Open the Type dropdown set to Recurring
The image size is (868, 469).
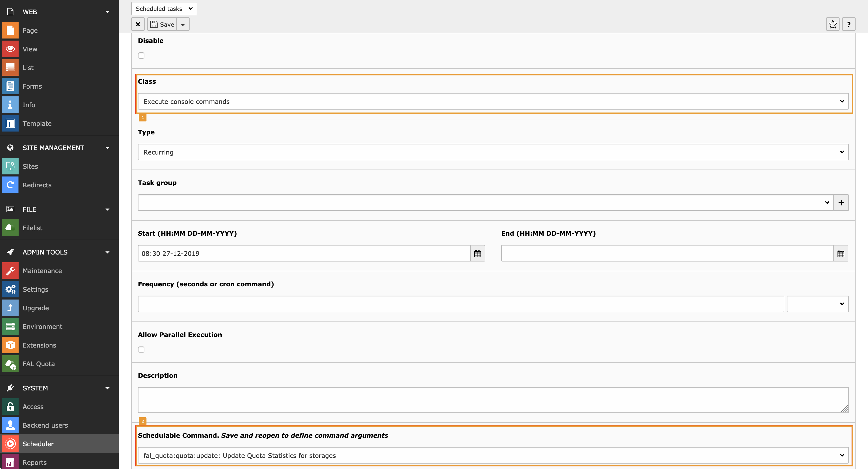click(x=493, y=152)
